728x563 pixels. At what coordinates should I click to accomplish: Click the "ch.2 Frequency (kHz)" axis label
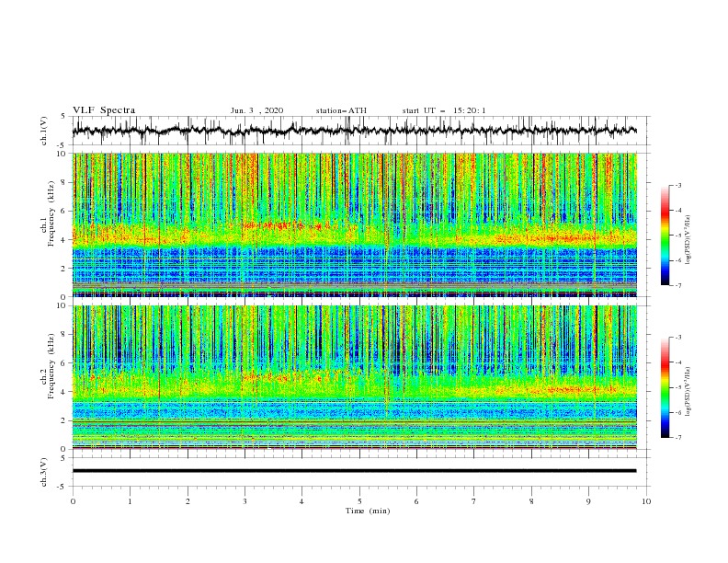48,366
